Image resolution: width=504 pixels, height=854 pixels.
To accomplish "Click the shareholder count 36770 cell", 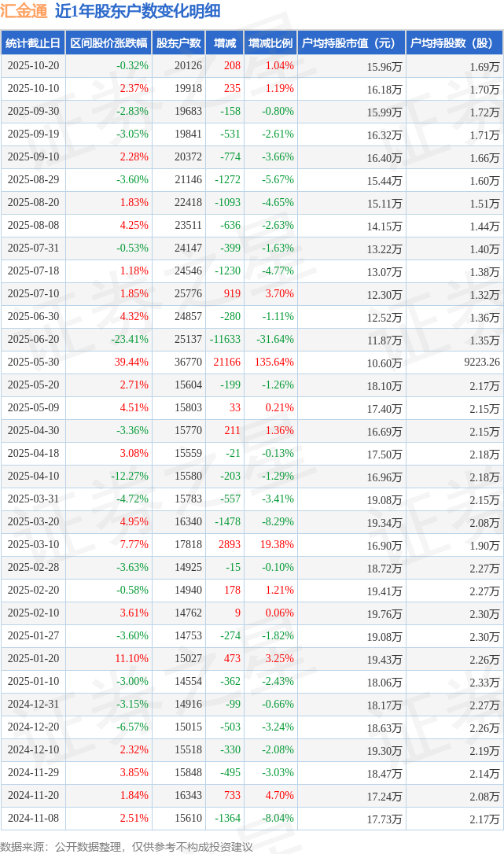I will (x=187, y=363).
